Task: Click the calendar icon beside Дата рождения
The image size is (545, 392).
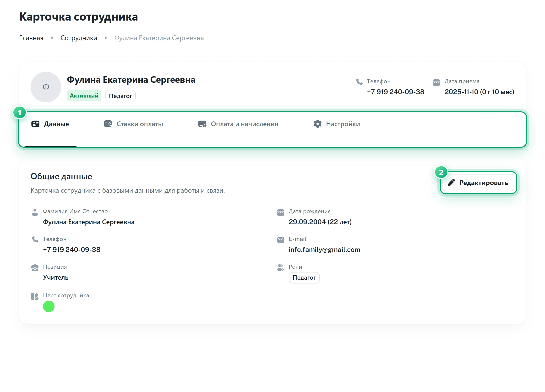Action: [280, 212]
